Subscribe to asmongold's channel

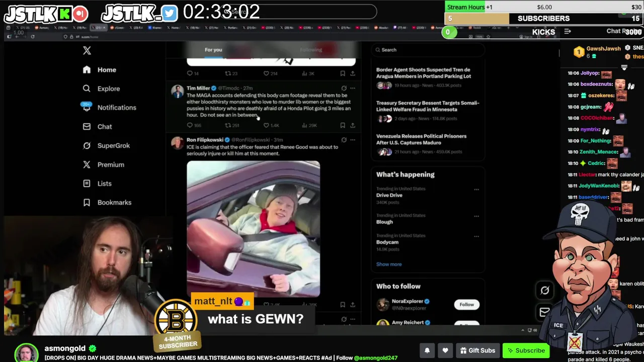click(x=526, y=350)
